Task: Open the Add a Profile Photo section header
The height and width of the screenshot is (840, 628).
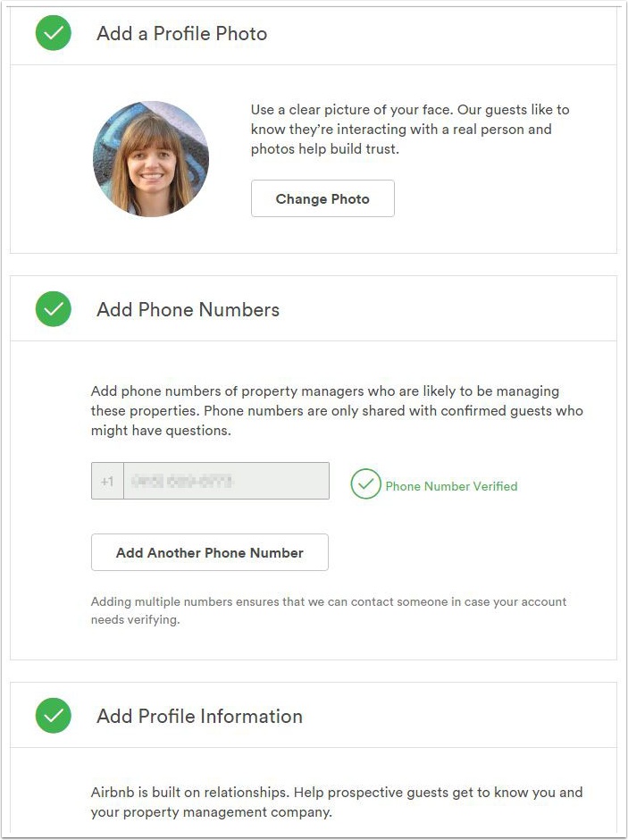Action: tap(314, 34)
